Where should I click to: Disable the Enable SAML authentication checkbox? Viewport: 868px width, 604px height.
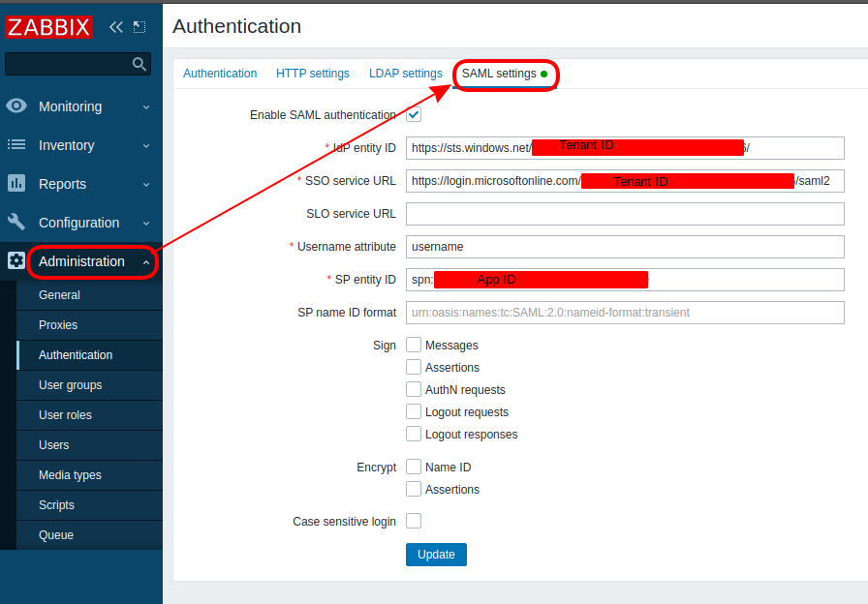(414, 114)
